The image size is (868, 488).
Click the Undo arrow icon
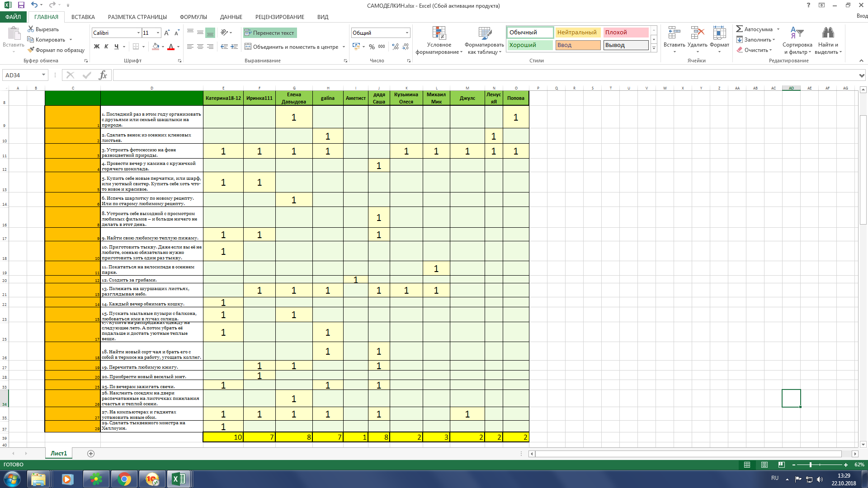tap(34, 5)
